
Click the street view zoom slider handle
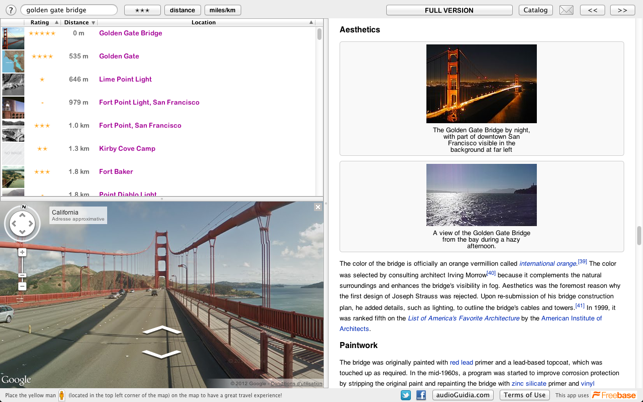point(22,275)
